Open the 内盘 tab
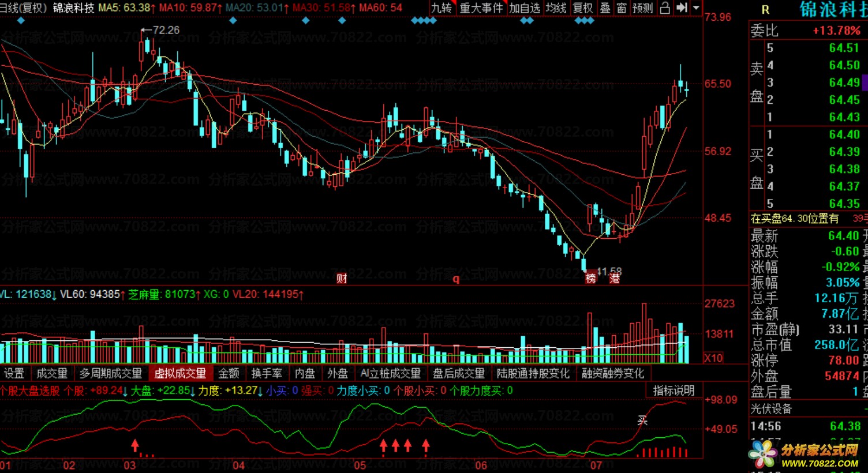 pyautogui.click(x=305, y=373)
